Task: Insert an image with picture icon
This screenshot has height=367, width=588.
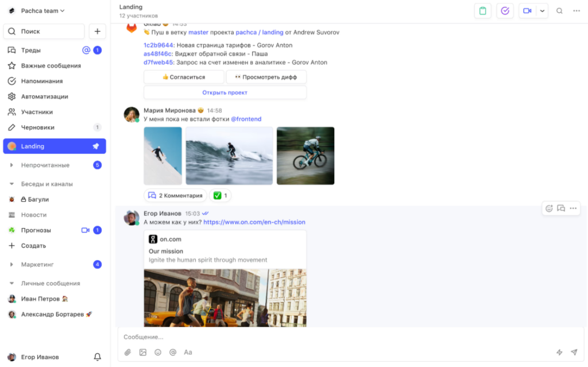Action: (x=143, y=353)
